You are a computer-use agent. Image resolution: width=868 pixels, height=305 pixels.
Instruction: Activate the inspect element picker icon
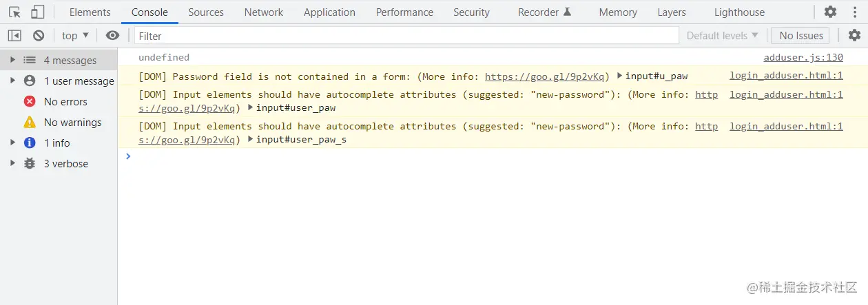(15, 12)
